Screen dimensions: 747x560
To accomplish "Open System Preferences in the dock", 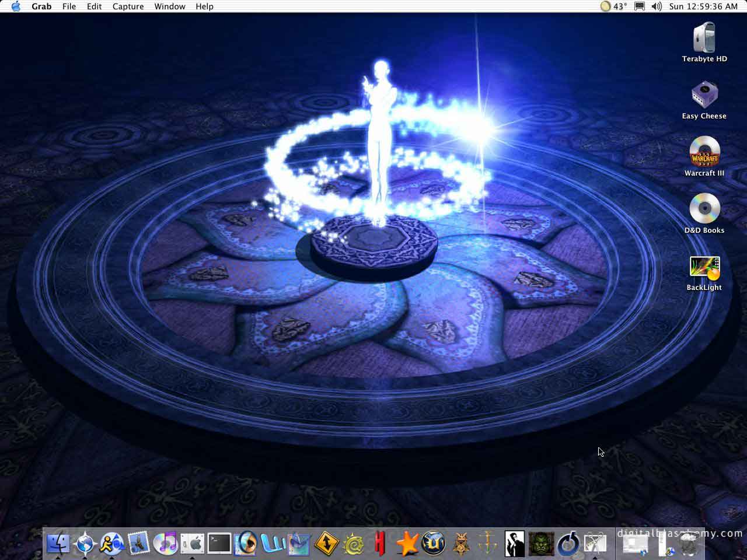I will (192, 544).
